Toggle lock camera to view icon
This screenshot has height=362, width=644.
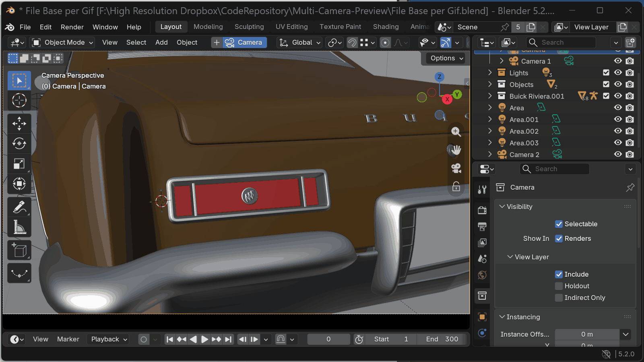click(x=456, y=186)
